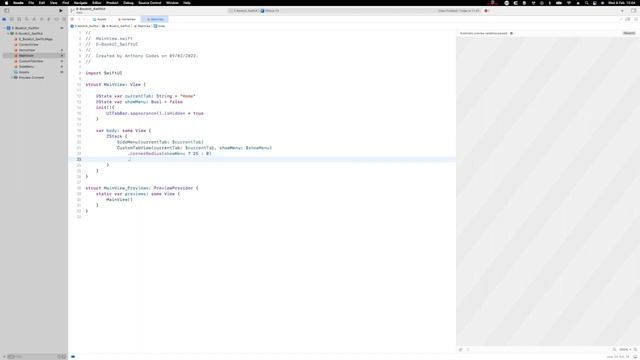Open the related items grid button
640x360 pixels.
coord(72,19)
